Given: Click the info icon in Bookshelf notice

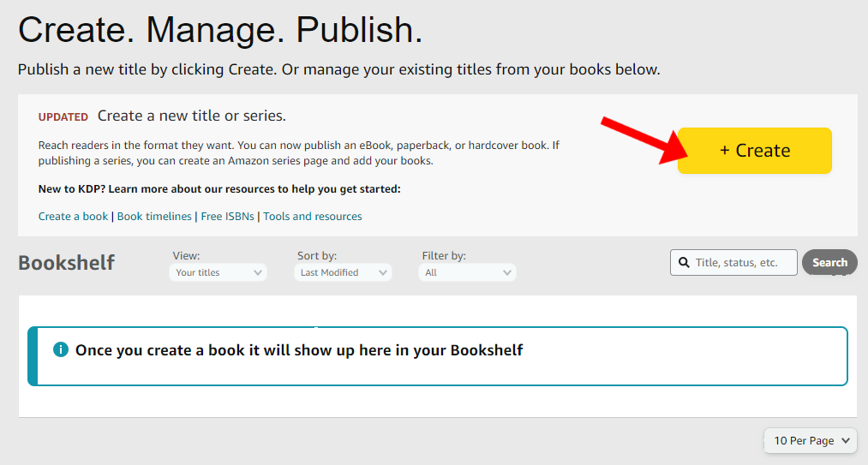Looking at the screenshot, I should click(x=60, y=349).
